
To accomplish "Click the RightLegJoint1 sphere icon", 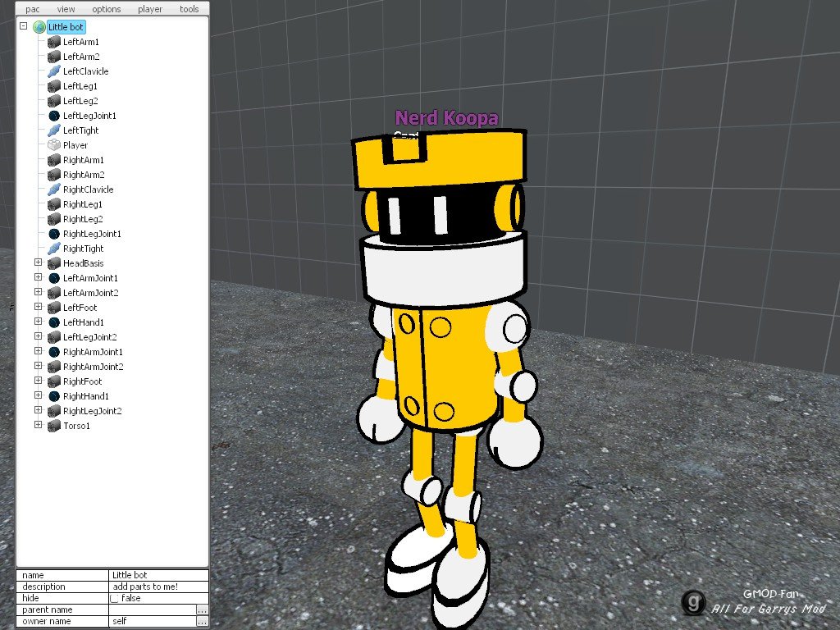I will pyautogui.click(x=53, y=234).
